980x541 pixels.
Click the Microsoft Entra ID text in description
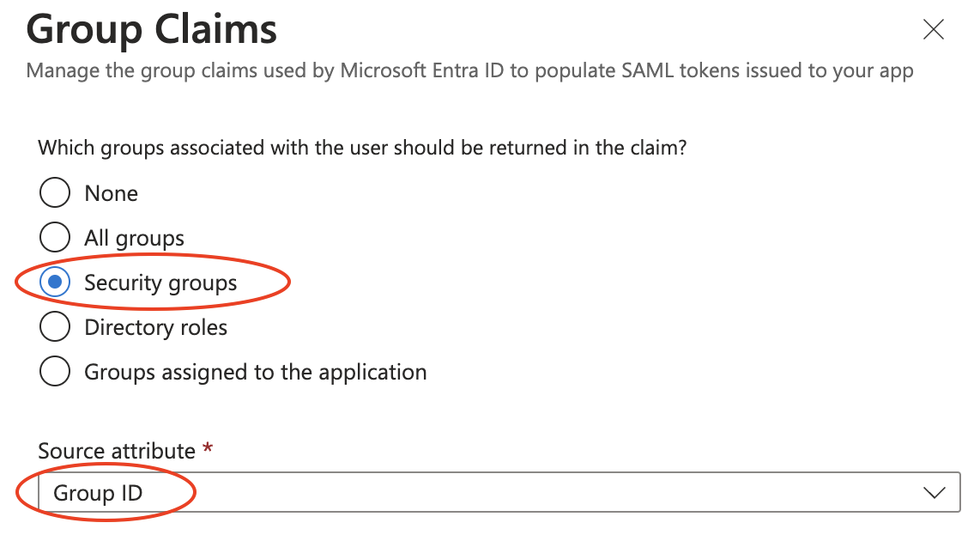tap(422, 70)
